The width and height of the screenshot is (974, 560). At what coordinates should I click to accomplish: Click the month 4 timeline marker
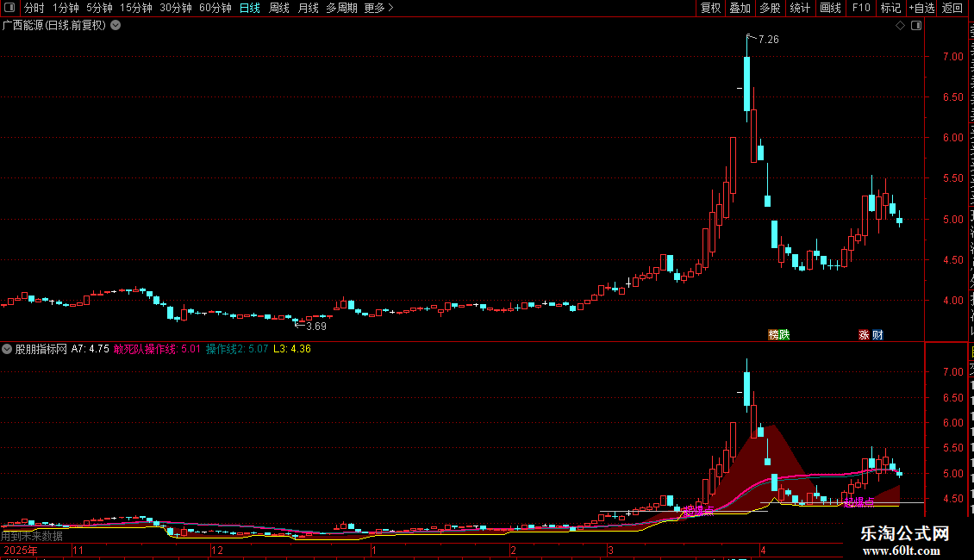(764, 550)
